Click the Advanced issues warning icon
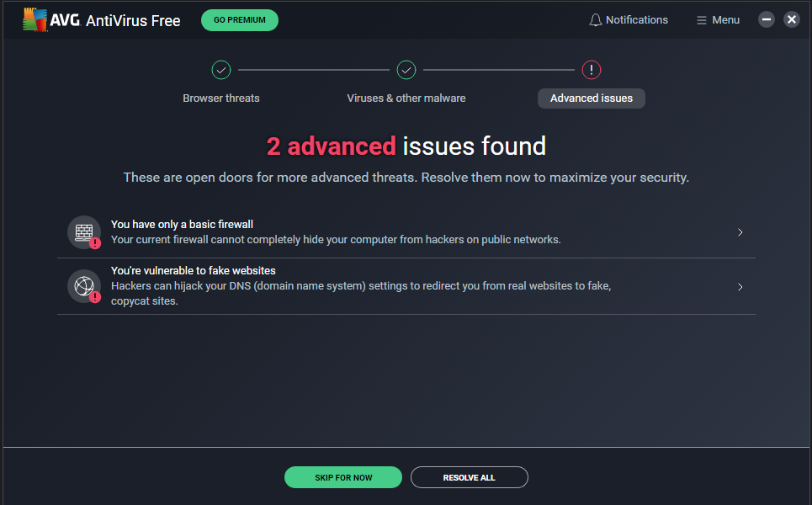 tap(592, 69)
